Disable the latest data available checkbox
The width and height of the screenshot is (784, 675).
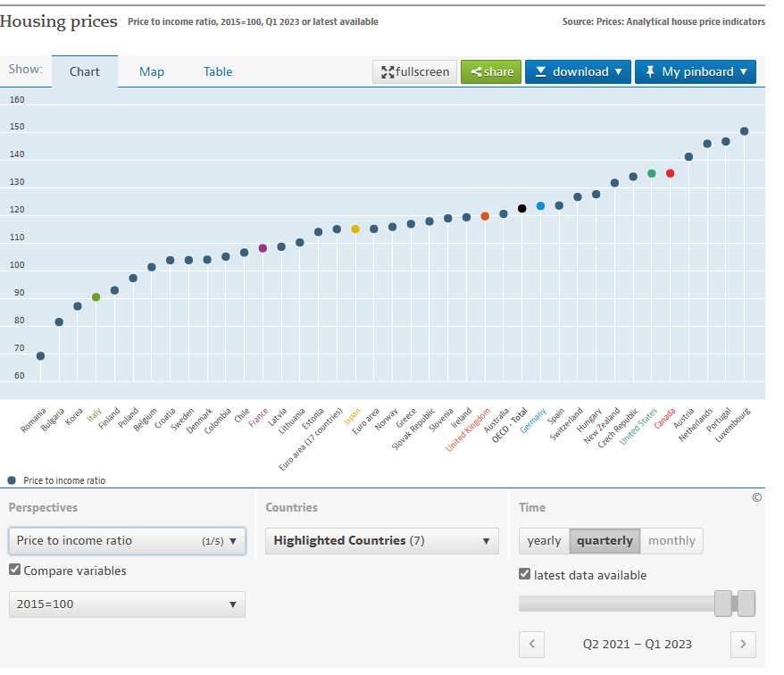tap(524, 574)
